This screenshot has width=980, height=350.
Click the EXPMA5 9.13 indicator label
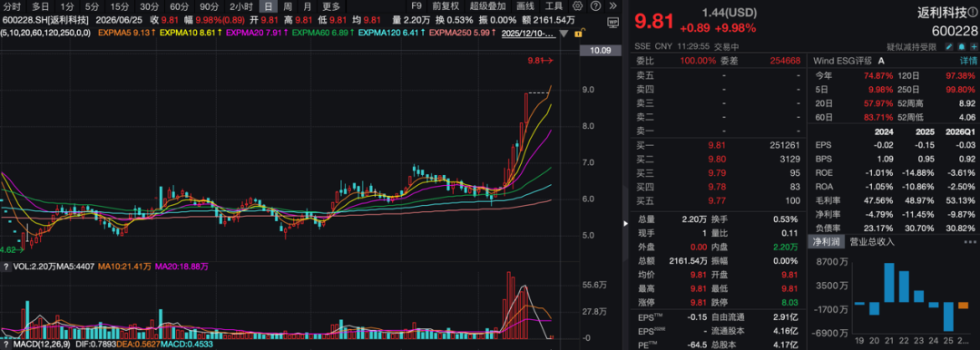point(128,34)
